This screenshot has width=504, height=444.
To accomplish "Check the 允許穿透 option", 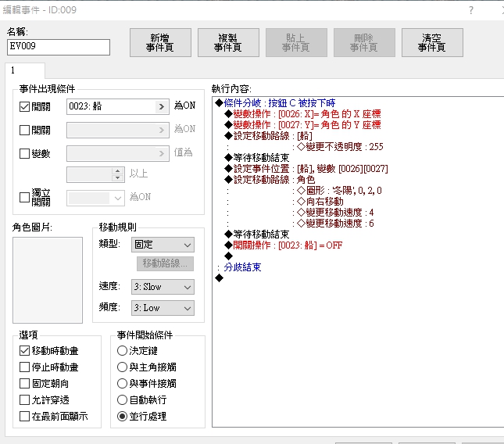I will pyautogui.click(x=25, y=399).
